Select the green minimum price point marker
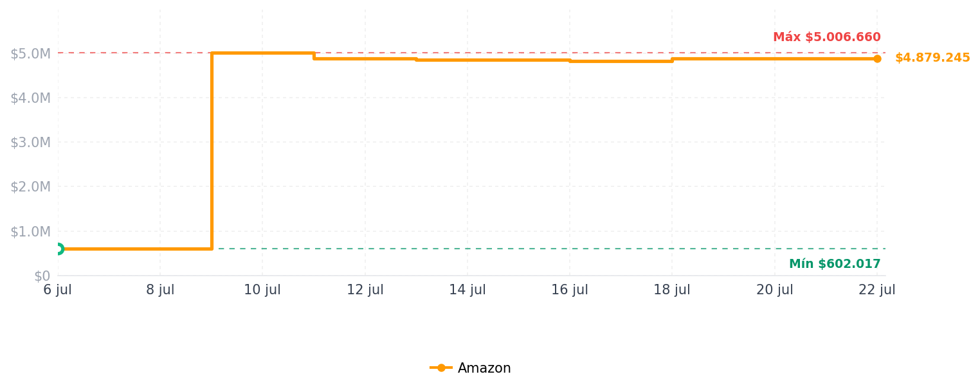The image size is (980, 390). pos(58,249)
